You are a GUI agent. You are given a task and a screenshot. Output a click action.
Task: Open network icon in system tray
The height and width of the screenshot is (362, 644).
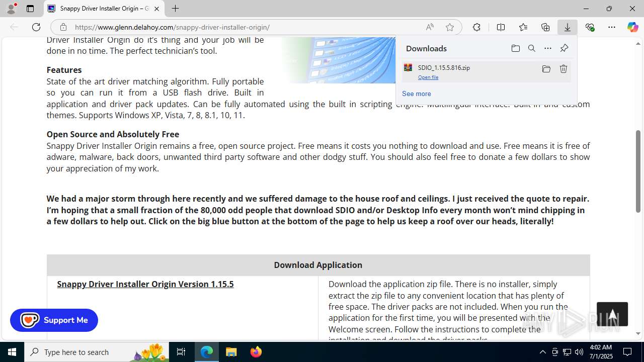click(x=567, y=352)
